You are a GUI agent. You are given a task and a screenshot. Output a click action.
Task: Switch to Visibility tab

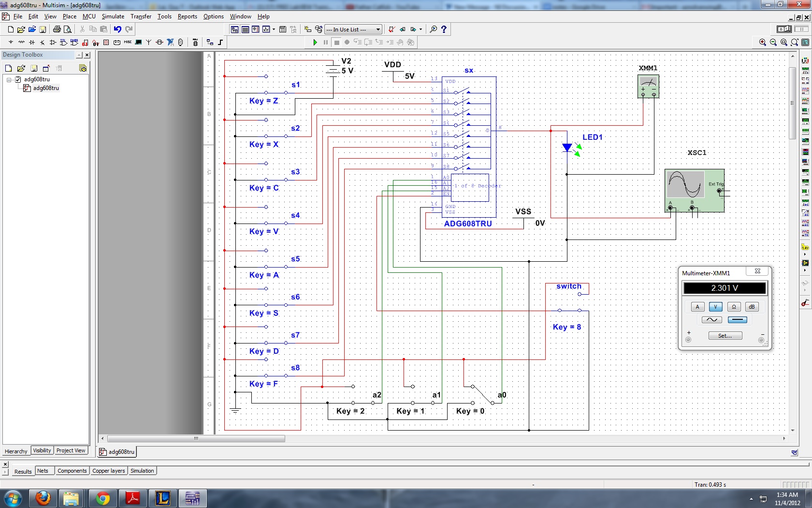point(42,450)
